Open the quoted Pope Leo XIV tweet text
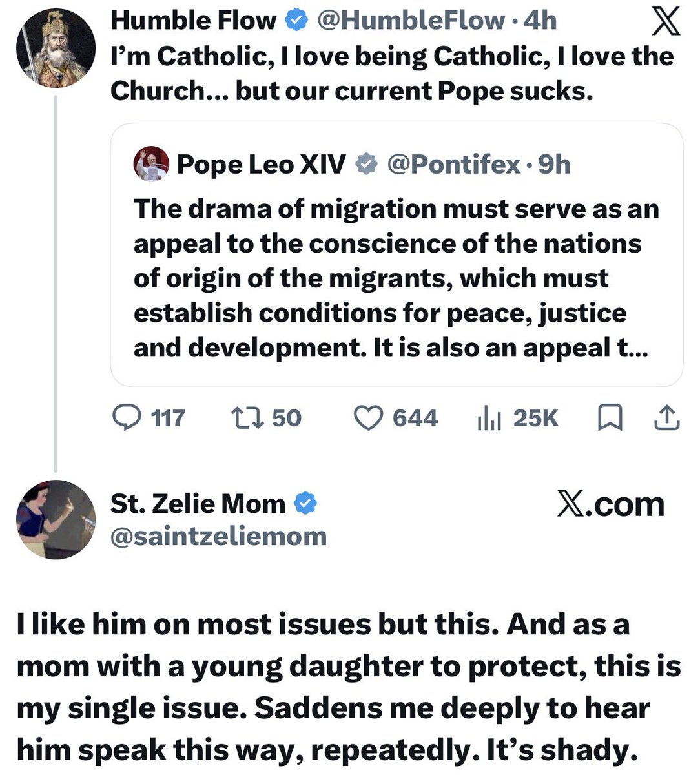 (x=396, y=278)
